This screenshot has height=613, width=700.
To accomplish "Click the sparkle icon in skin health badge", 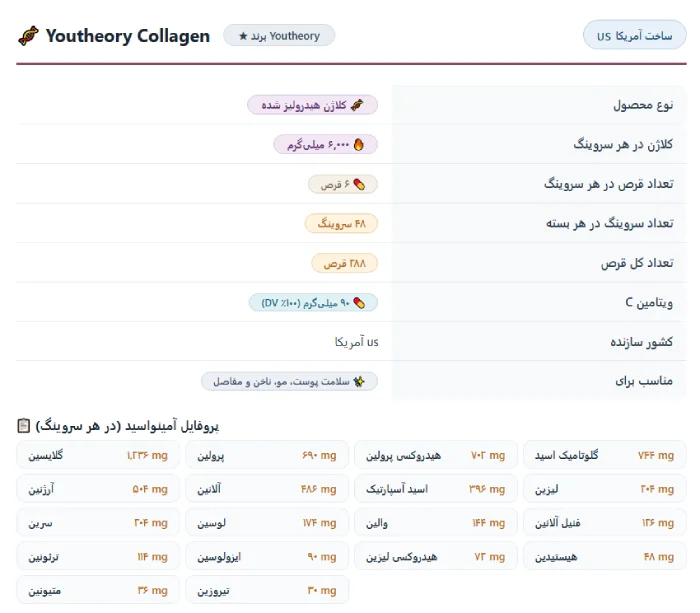I will point(358,382).
